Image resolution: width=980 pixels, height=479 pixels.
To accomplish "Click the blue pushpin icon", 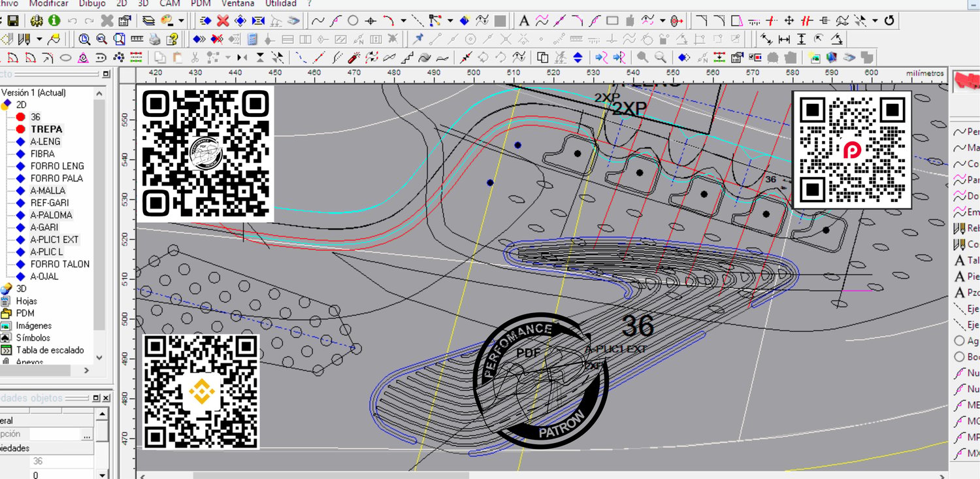I will [418, 39].
